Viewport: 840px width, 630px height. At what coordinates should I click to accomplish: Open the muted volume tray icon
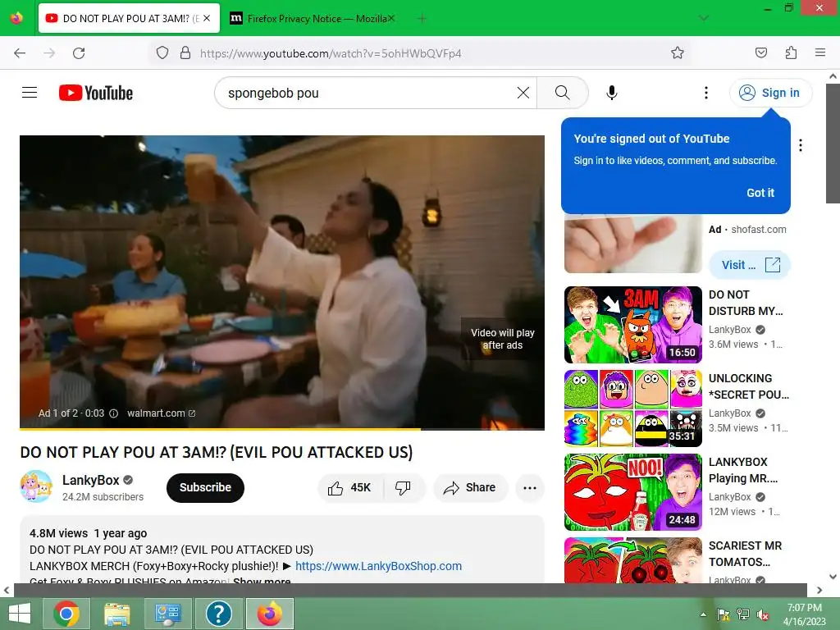point(762,614)
